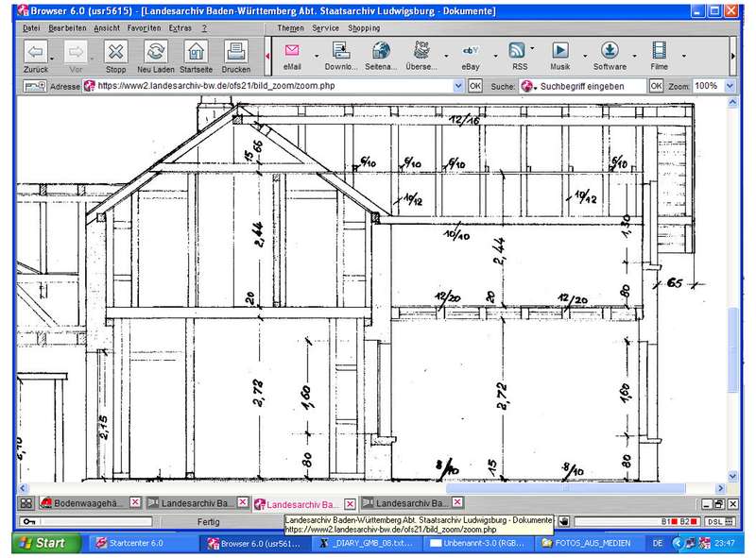Click the horizontal scrollbar thumb

[x=565, y=489]
